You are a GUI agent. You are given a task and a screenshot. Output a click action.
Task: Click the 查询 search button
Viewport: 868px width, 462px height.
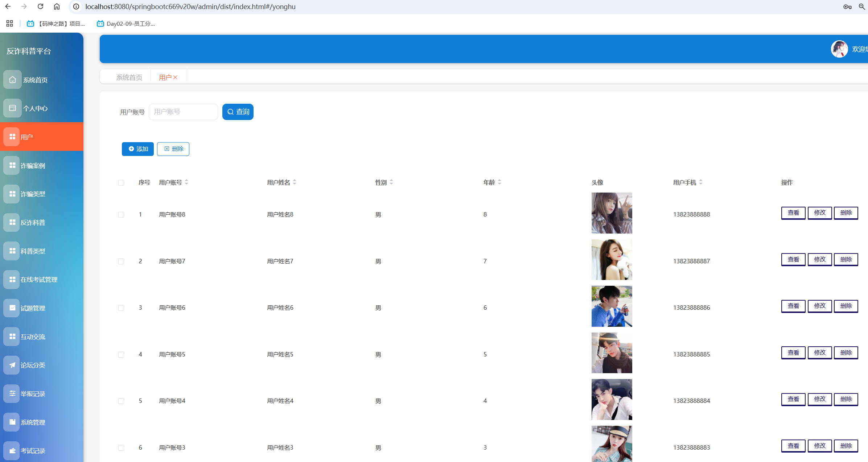click(x=238, y=112)
